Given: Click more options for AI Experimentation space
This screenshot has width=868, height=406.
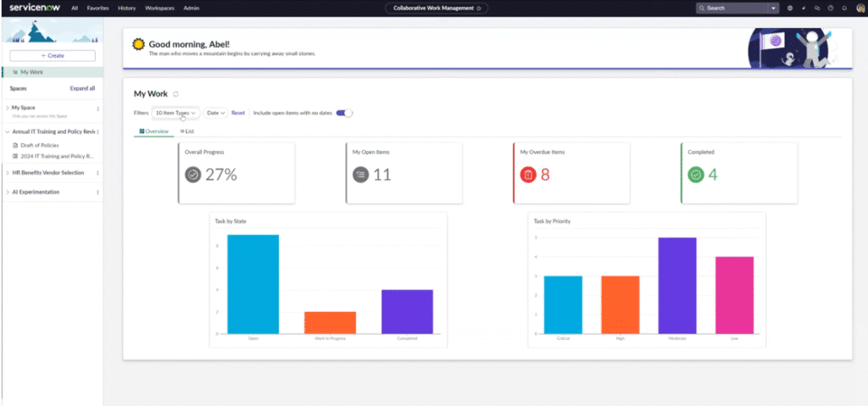Looking at the screenshot, I should click(98, 192).
